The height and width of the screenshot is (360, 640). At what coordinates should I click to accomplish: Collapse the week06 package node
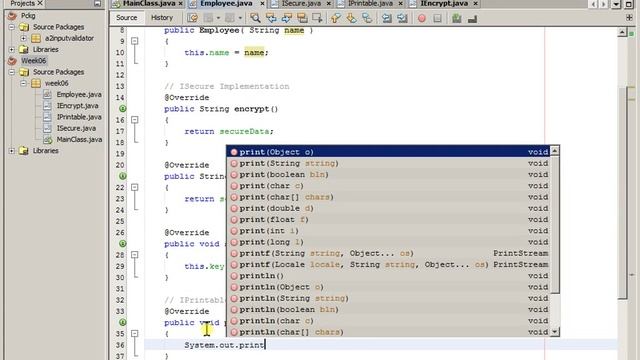click(x=23, y=83)
